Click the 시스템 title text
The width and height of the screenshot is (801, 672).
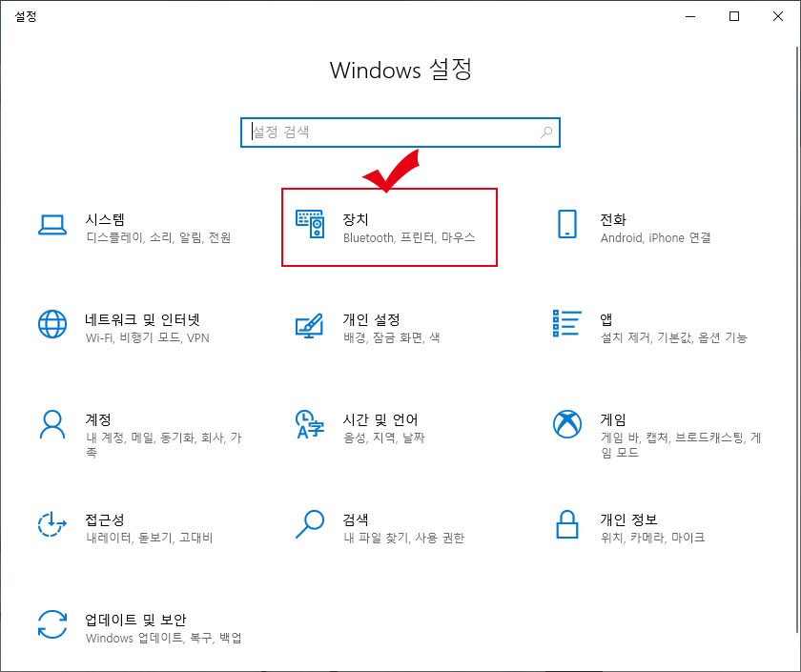pos(105,219)
